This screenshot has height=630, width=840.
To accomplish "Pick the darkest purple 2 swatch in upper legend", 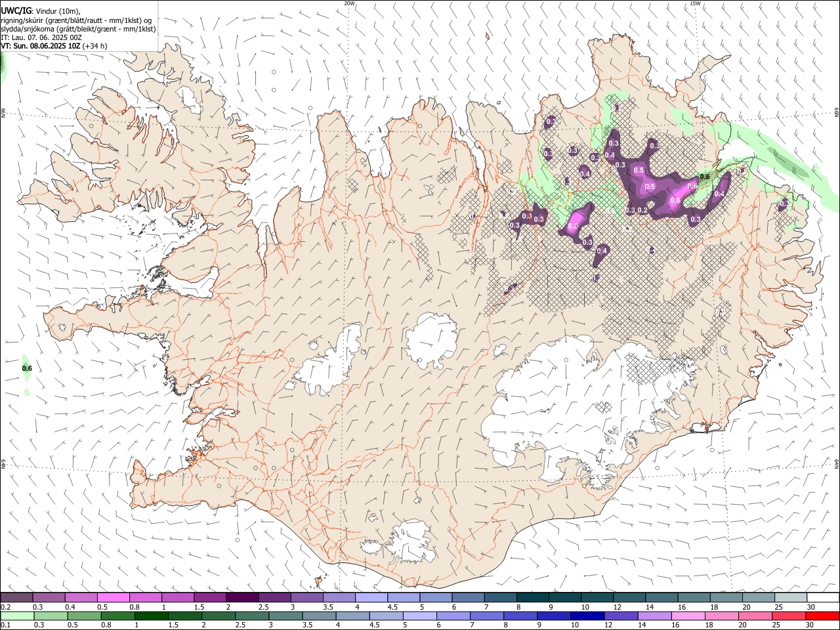I will (241, 598).
